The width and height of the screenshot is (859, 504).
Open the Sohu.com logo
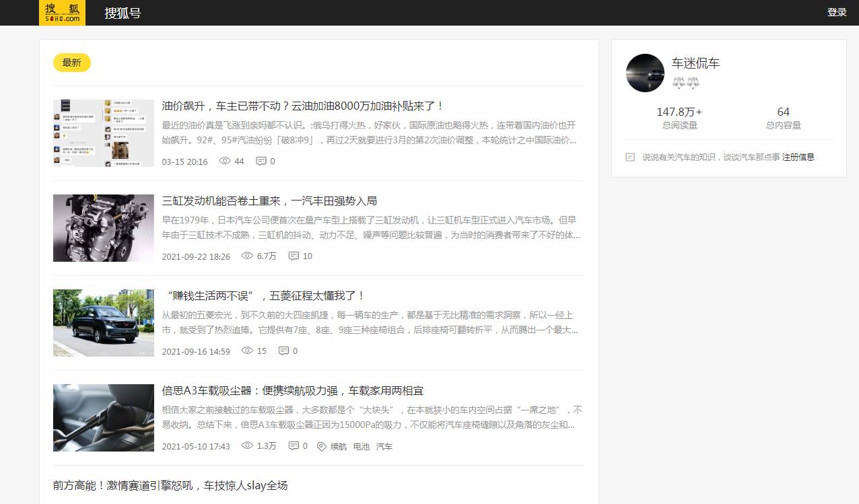62,13
